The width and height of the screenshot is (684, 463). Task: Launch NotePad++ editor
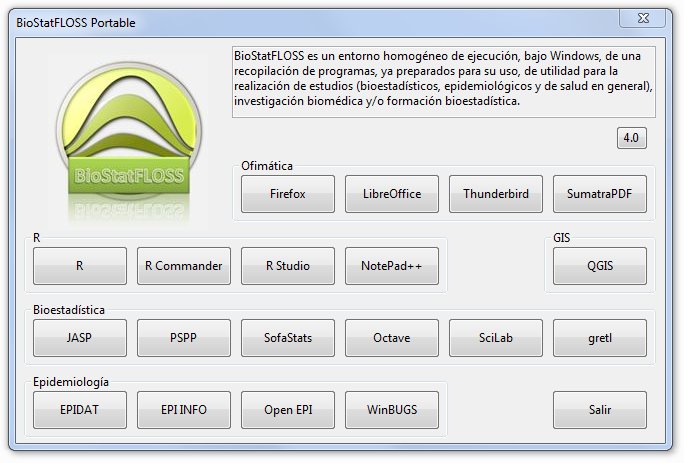point(392,266)
